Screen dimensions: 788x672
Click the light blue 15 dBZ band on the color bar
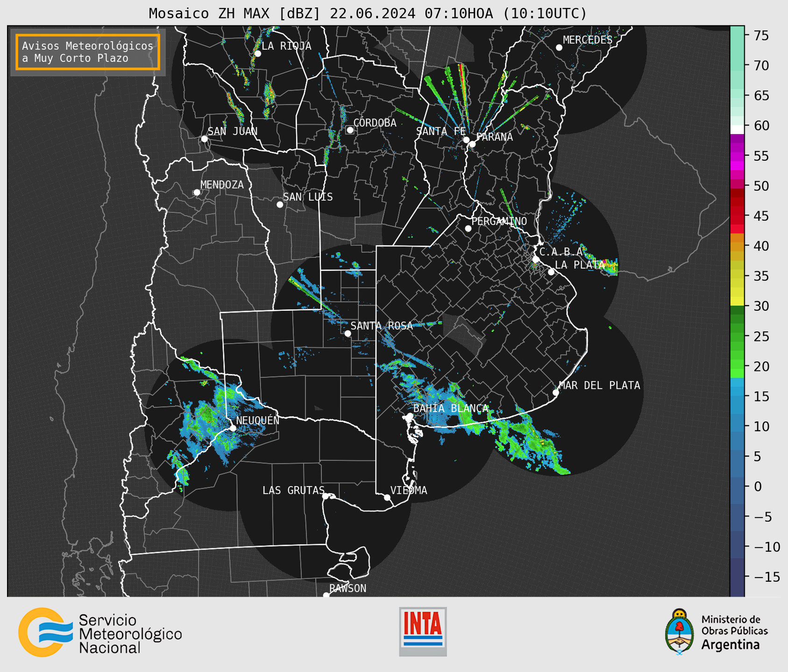pos(737,396)
